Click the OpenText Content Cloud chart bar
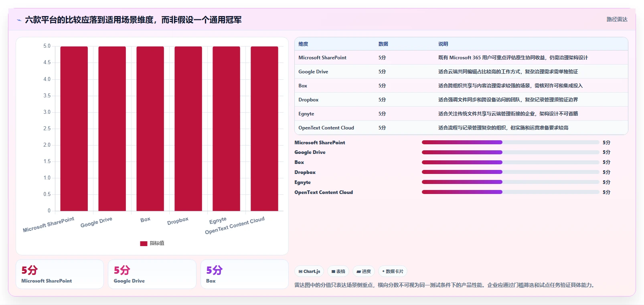 (x=264, y=129)
